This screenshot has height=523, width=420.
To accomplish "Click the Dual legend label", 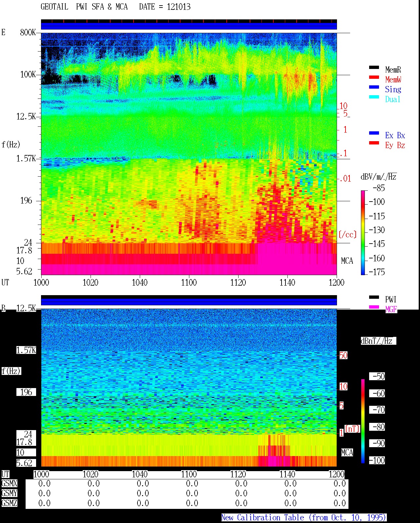I will (393, 99).
